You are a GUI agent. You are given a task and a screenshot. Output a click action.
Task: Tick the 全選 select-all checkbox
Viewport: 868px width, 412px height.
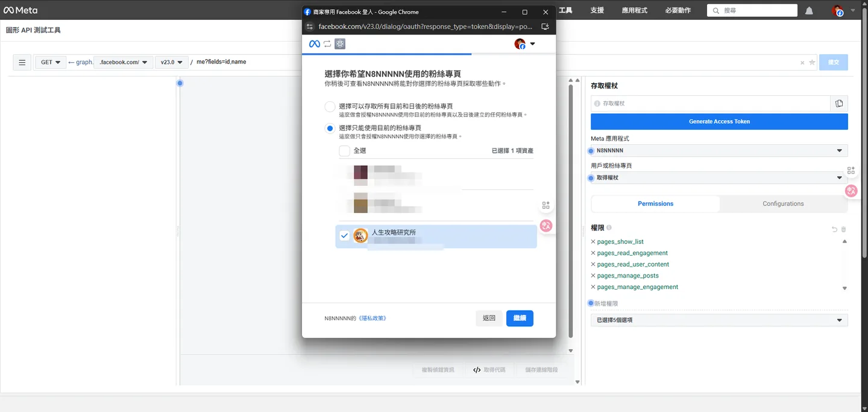pos(344,151)
